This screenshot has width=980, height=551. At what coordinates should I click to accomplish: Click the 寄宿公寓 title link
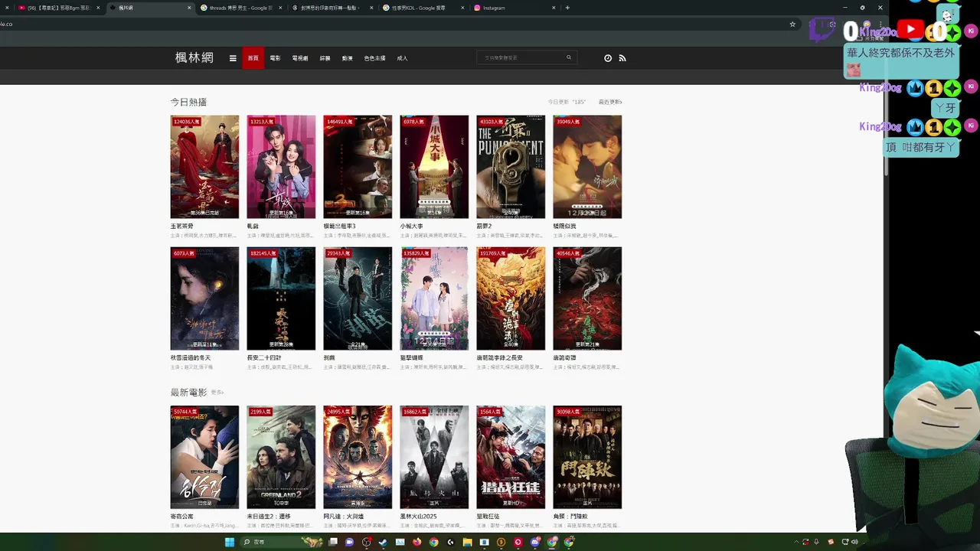coord(182,517)
